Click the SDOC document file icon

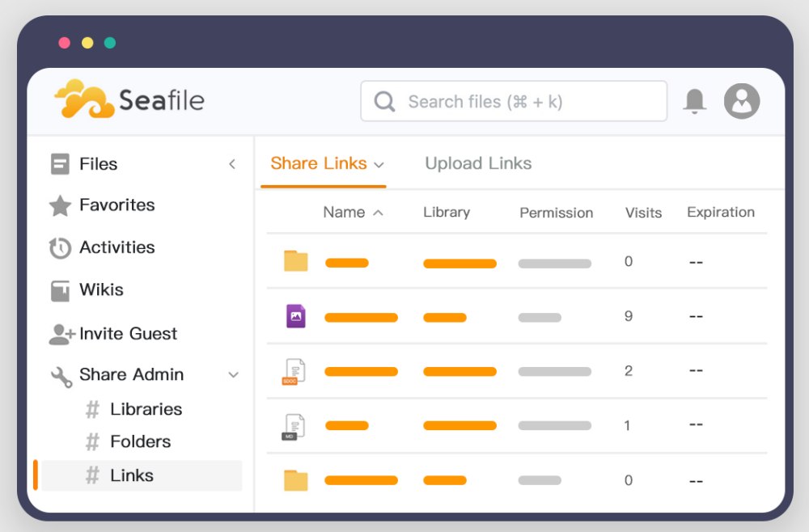294,371
